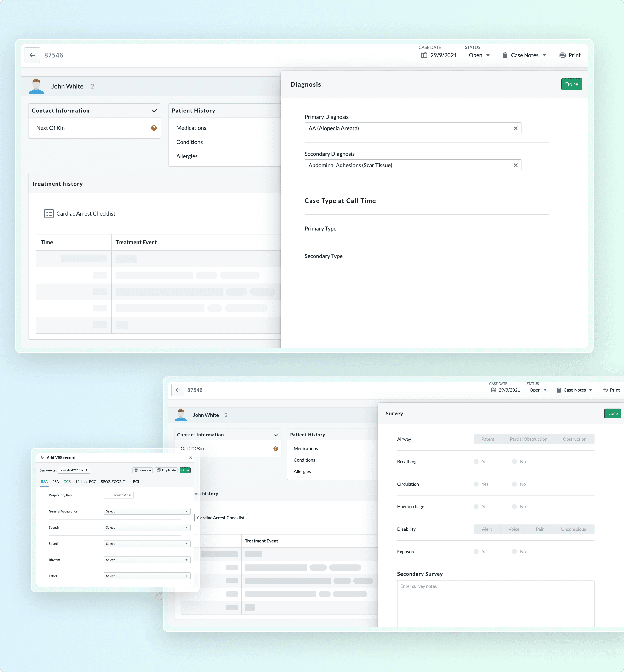Open SPO2, ECO2, Temp, BGL tab
624x672 pixels.
(120, 482)
